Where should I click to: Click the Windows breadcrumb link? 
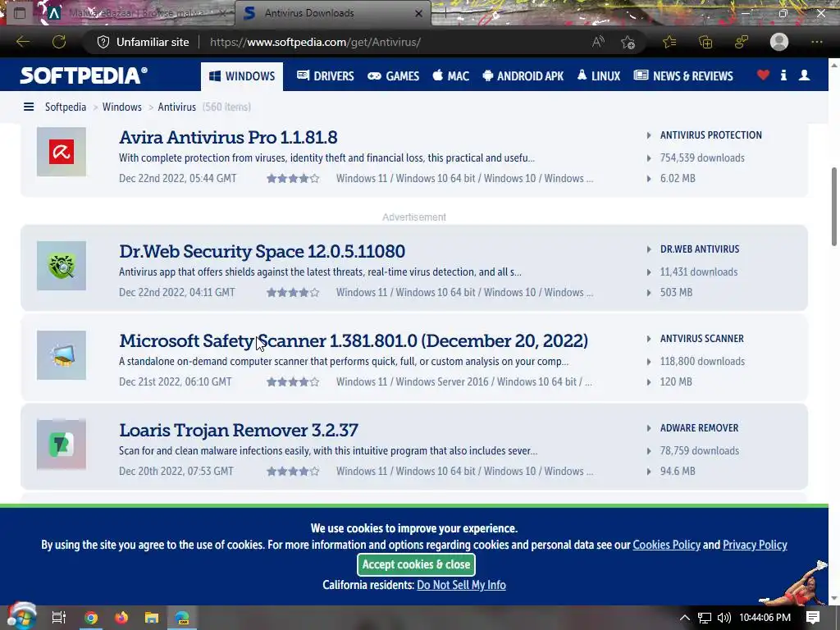122,107
